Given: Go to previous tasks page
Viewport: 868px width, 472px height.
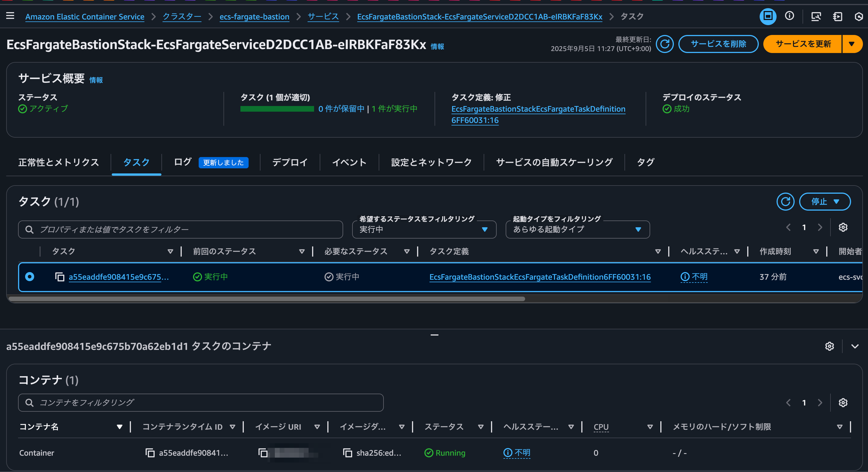Looking at the screenshot, I should (788, 227).
